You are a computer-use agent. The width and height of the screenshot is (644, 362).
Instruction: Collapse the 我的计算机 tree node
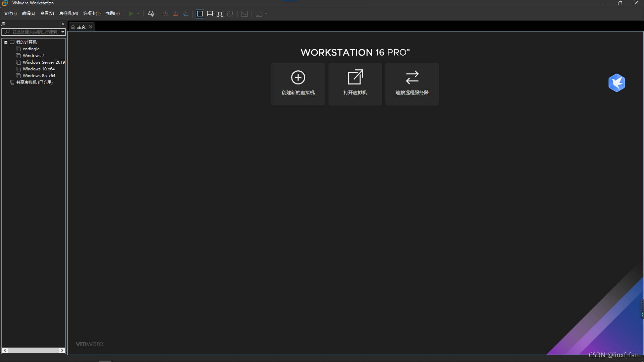pos(6,42)
